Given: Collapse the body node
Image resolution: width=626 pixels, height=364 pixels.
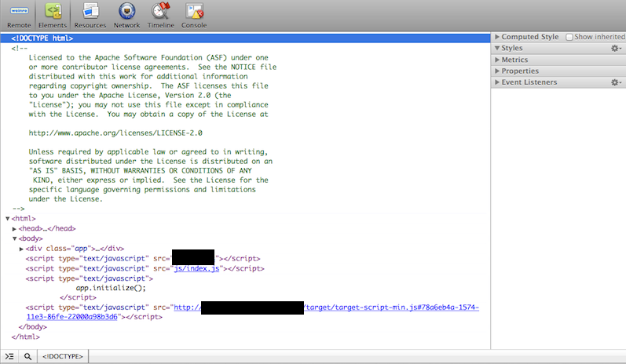Looking at the screenshot, I should 14,238.
